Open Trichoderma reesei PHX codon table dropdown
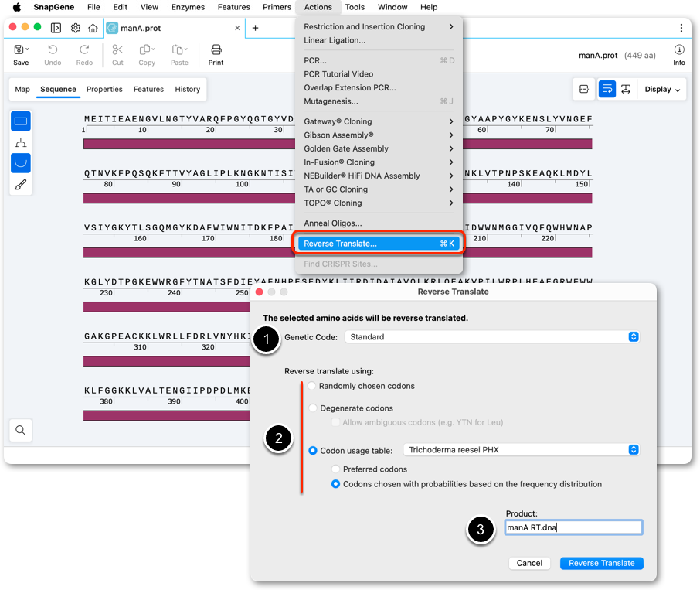 [x=522, y=450]
